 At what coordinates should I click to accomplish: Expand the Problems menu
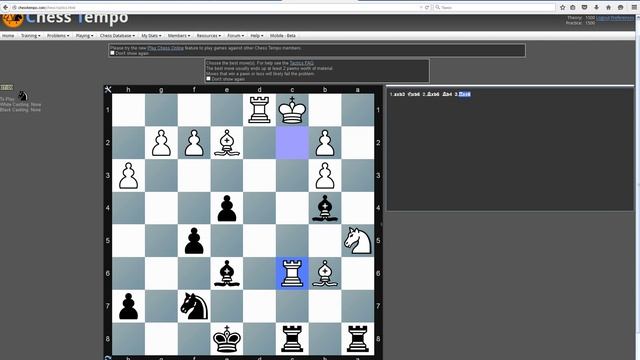pos(58,36)
